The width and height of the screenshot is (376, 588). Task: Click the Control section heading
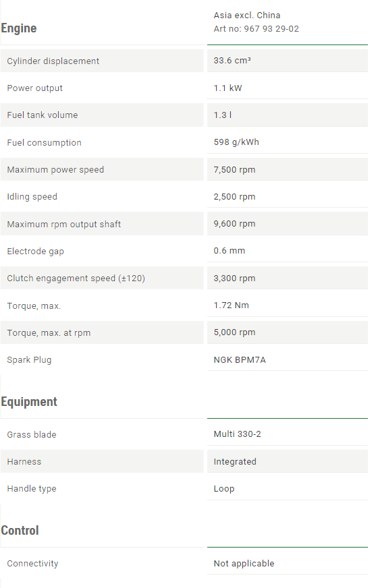[20, 531]
